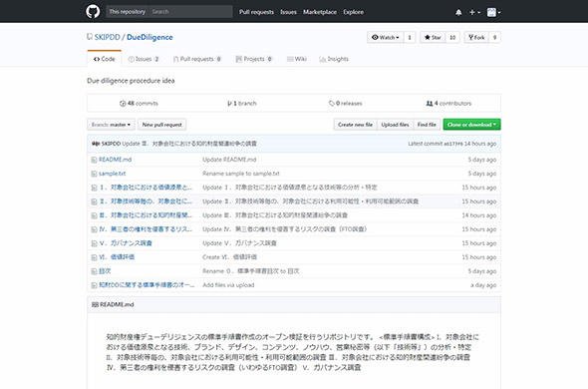Open the notifications bell icon

point(458,12)
